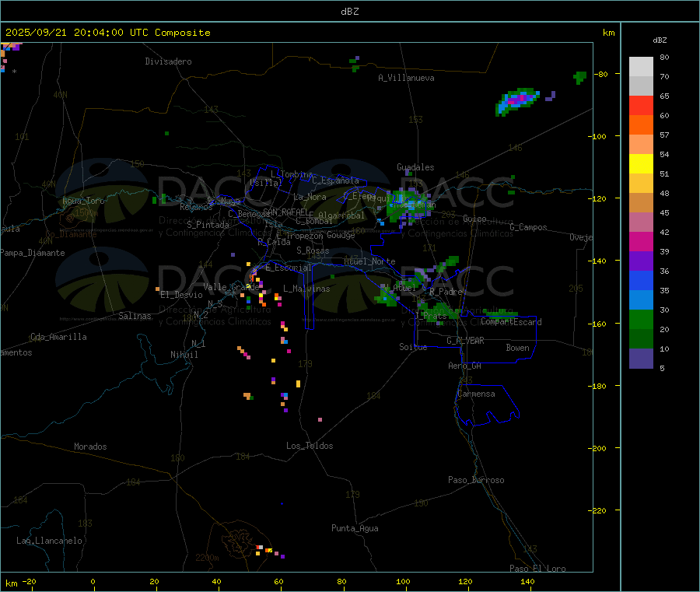Select the yellow 54 dBZ legend swatch
The height and width of the screenshot is (592, 700).
pos(641,164)
